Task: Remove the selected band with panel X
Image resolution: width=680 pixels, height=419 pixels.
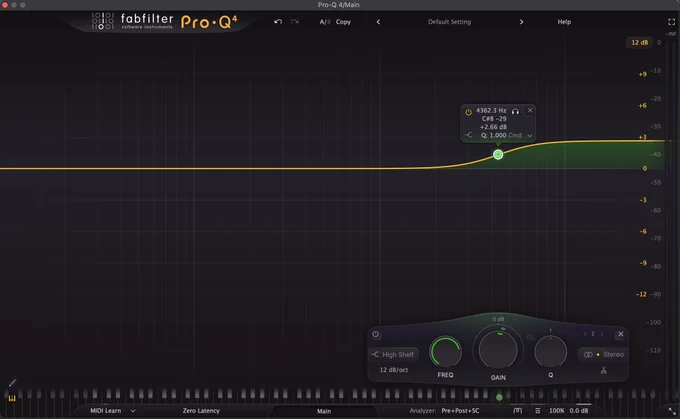Action: (621, 334)
